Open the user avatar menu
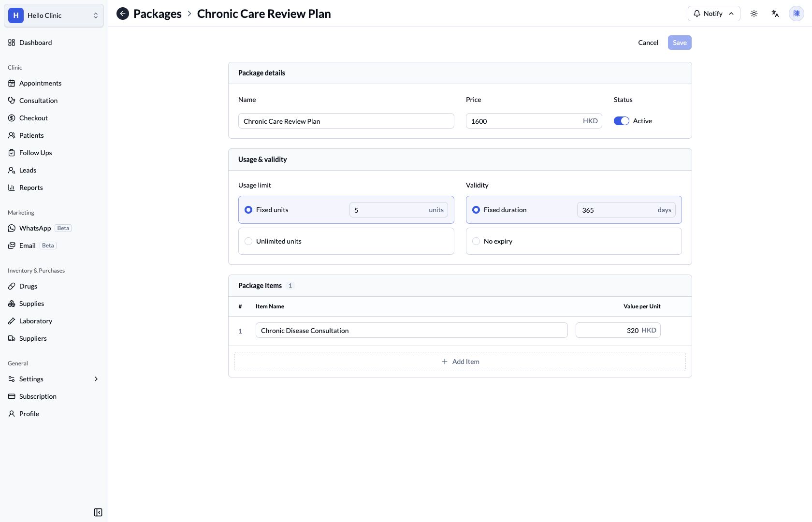The height and width of the screenshot is (522, 812). coord(797,14)
